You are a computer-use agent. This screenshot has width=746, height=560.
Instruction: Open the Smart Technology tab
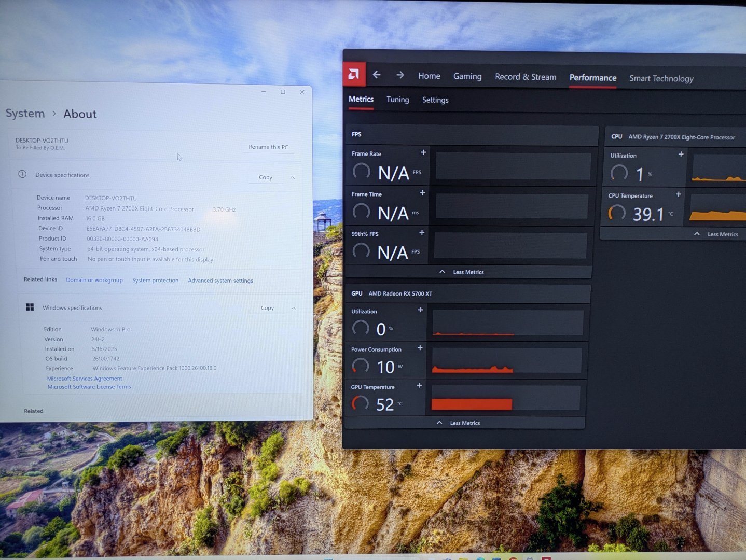click(661, 78)
